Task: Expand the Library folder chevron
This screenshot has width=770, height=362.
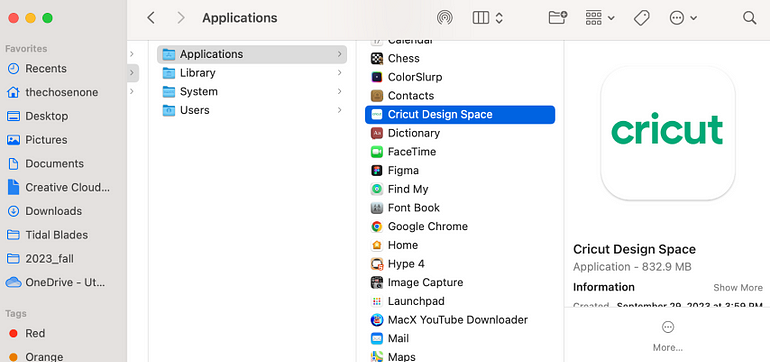Action: [x=339, y=73]
